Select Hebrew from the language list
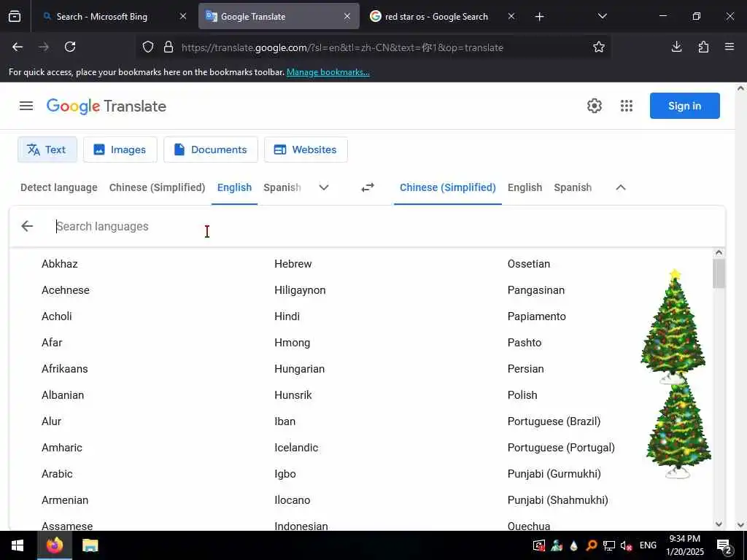 tap(293, 264)
